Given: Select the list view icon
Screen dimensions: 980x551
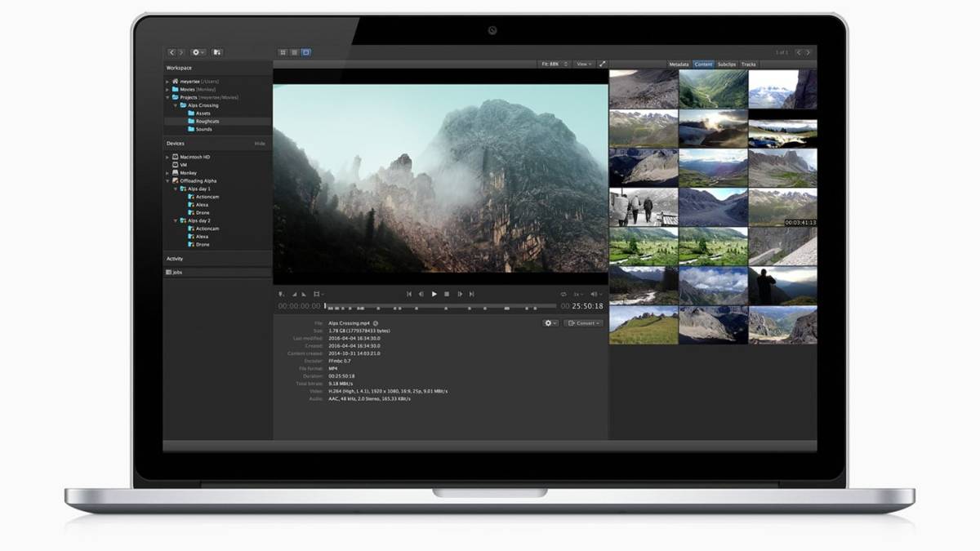Looking at the screenshot, I should (294, 51).
